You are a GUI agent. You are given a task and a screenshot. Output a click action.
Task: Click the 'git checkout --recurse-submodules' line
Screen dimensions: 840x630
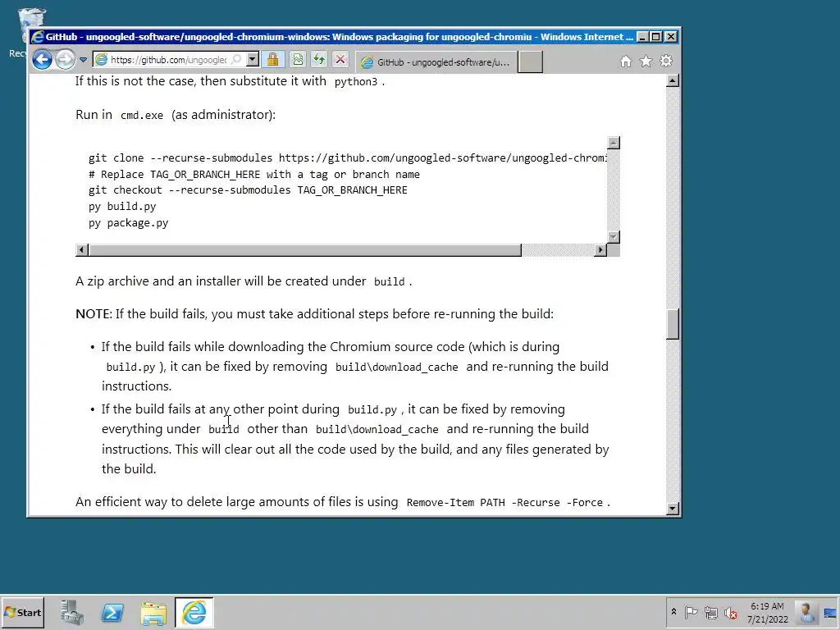point(248,190)
